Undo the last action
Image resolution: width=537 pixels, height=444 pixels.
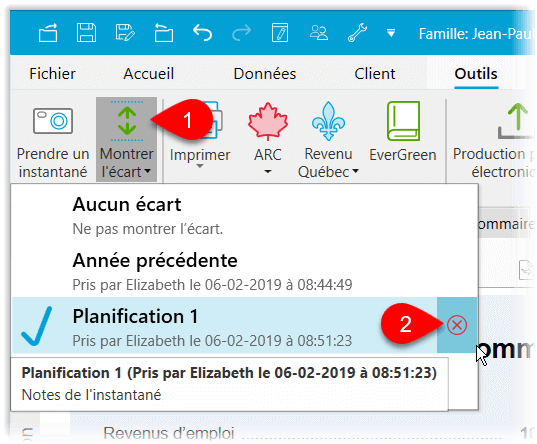point(202,33)
